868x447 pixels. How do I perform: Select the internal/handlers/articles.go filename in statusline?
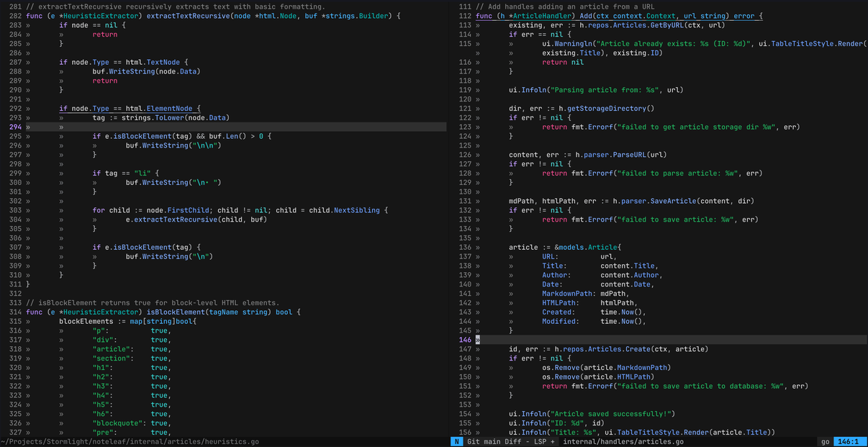(x=623, y=441)
